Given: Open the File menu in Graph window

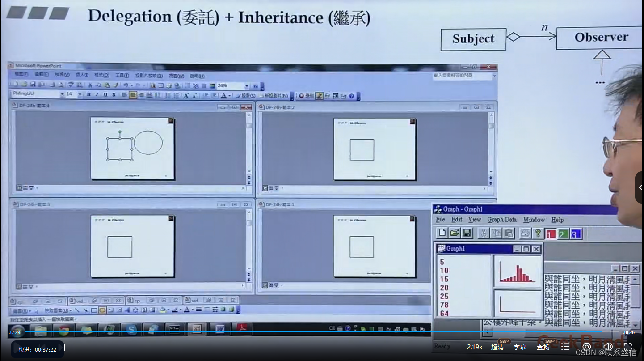Looking at the screenshot, I should click(x=440, y=219).
